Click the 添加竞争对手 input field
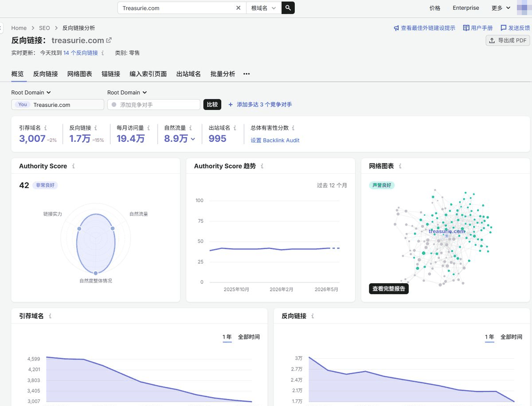The height and width of the screenshot is (406, 532). tap(154, 105)
